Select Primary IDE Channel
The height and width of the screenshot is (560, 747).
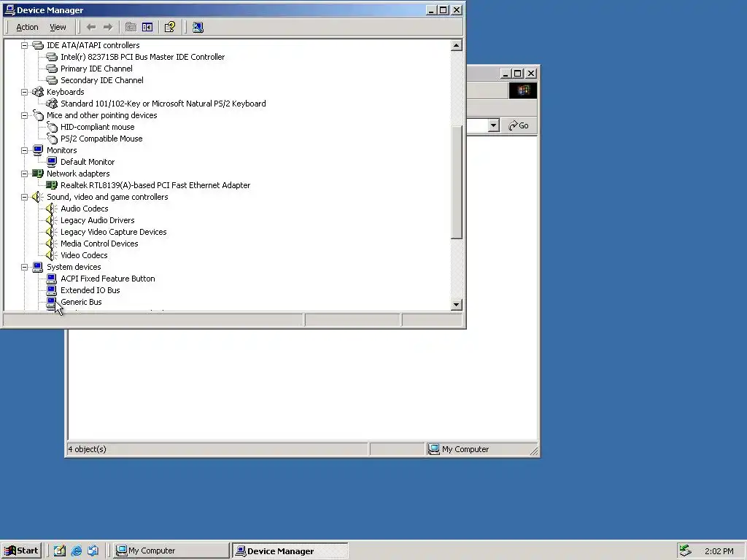96,69
